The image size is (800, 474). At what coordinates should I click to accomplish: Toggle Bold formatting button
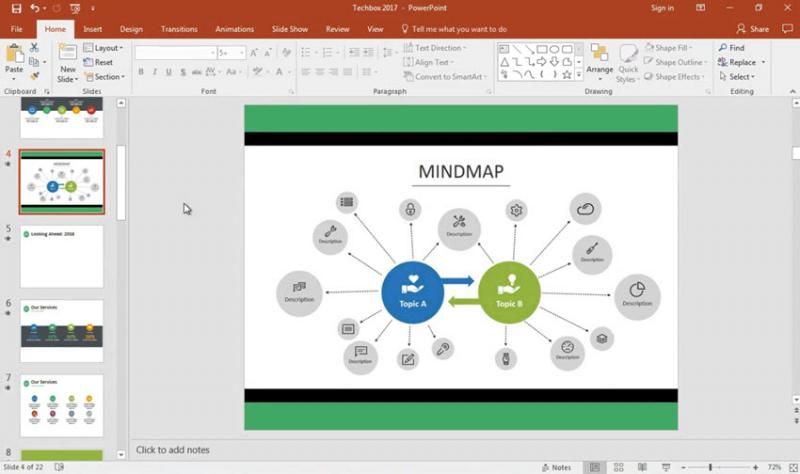[141, 72]
